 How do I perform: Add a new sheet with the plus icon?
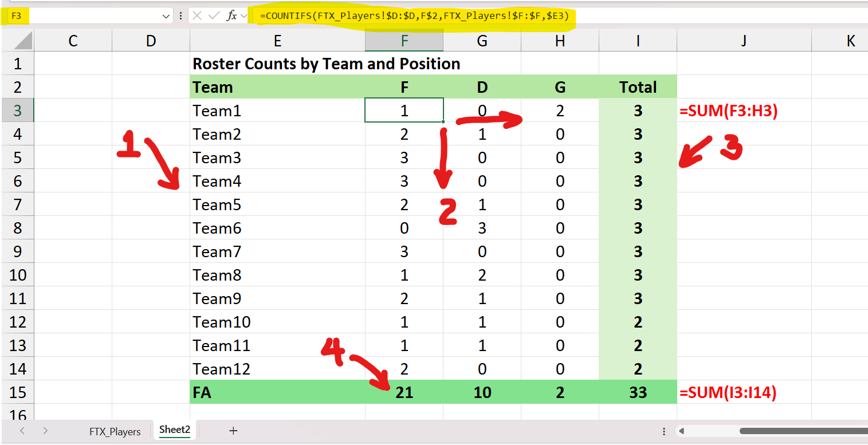pos(233,431)
